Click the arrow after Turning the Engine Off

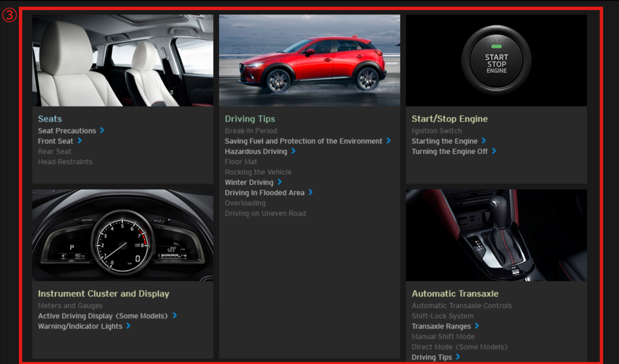(x=494, y=151)
